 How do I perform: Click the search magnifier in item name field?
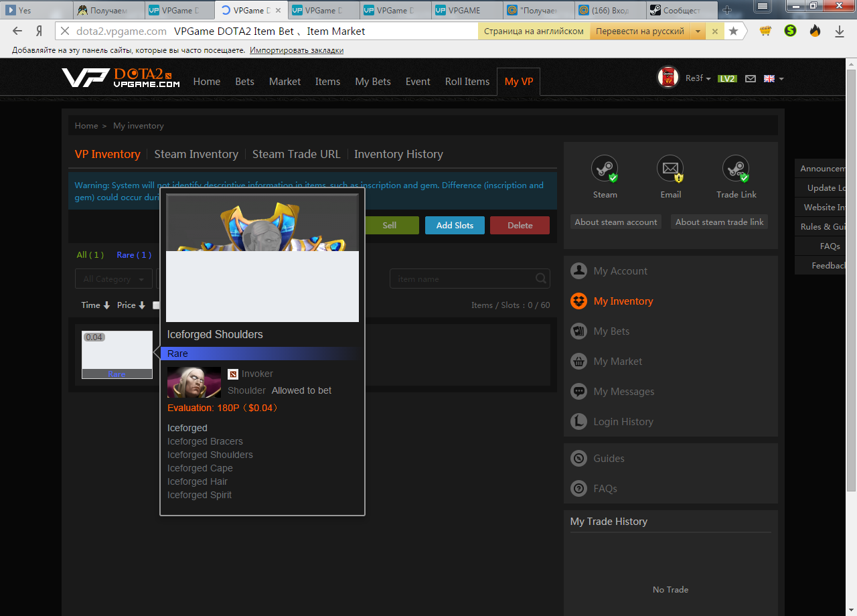(x=541, y=279)
